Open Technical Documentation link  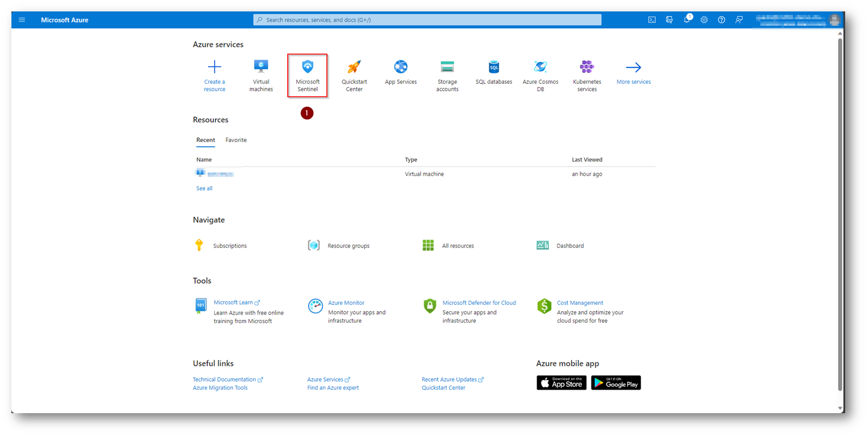[228, 379]
